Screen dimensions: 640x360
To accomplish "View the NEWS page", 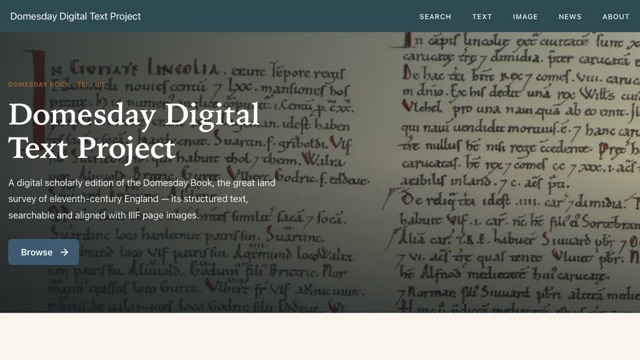I will (x=570, y=17).
